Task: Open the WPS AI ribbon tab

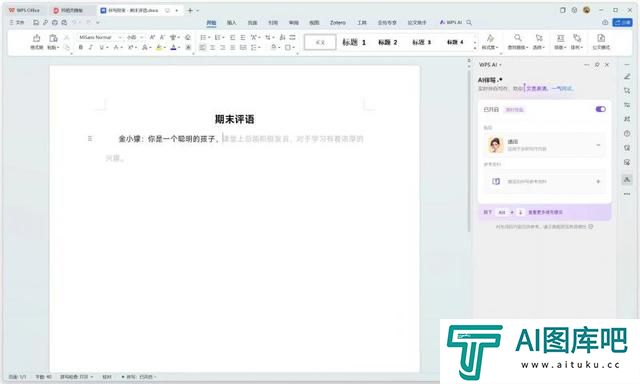Action: pyautogui.click(x=451, y=22)
